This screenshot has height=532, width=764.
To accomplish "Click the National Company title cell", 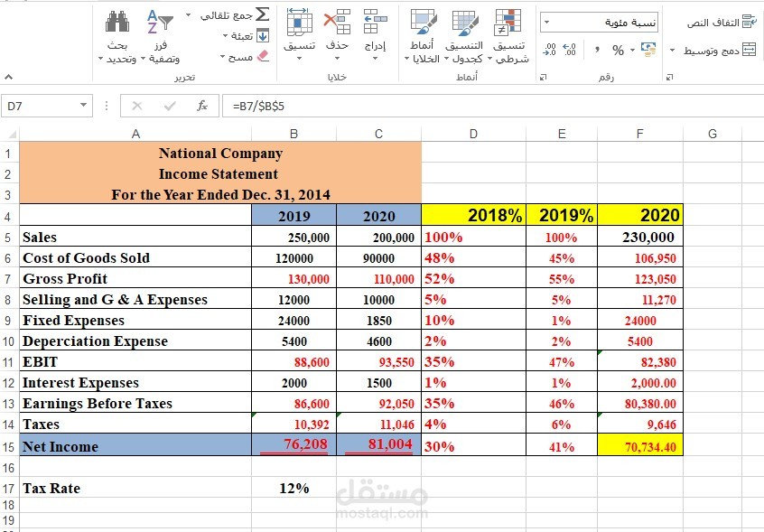I will (220, 153).
